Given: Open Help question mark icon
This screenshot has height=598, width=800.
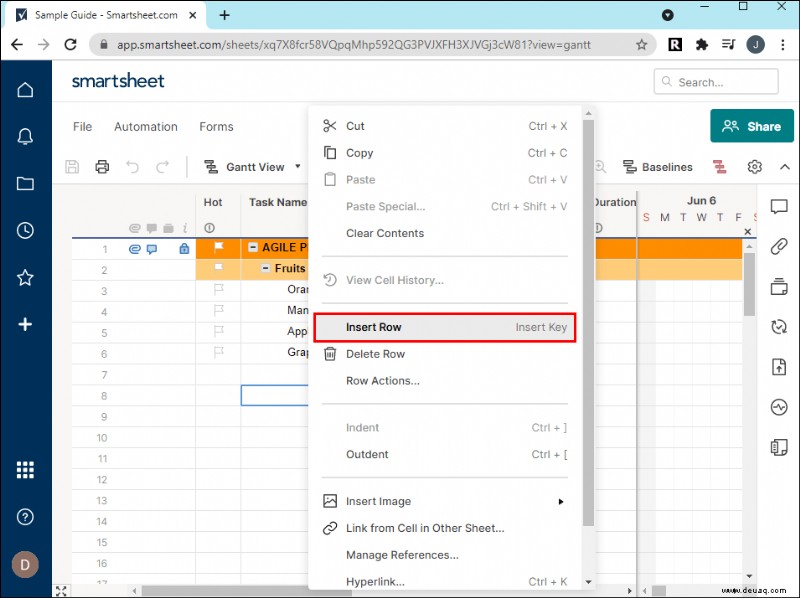Looking at the screenshot, I should pos(25,517).
